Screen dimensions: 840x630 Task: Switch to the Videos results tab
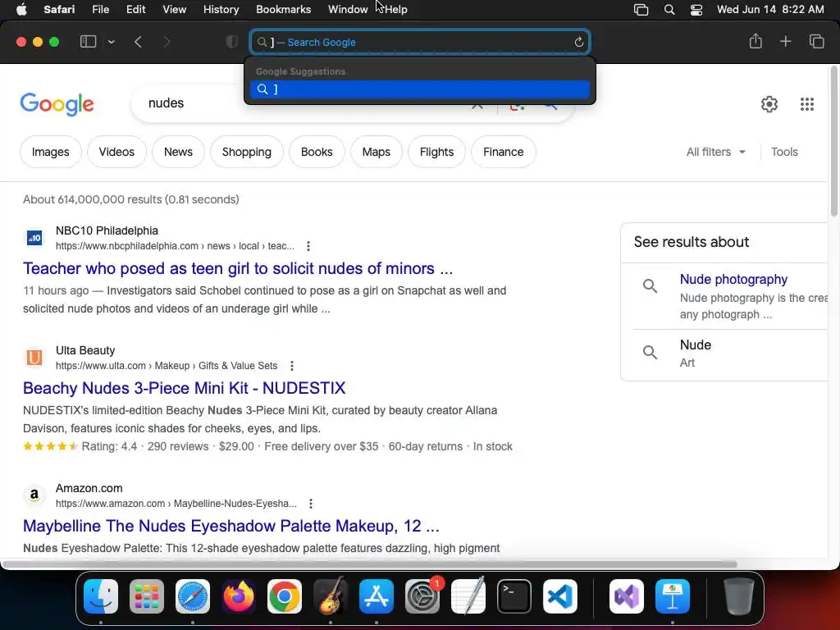coord(116,152)
